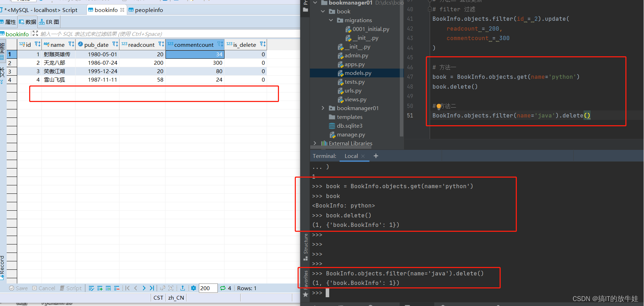Open the ER 图 diagram tab
Viewport: 644px width, 306px height.
click(49, 22)
